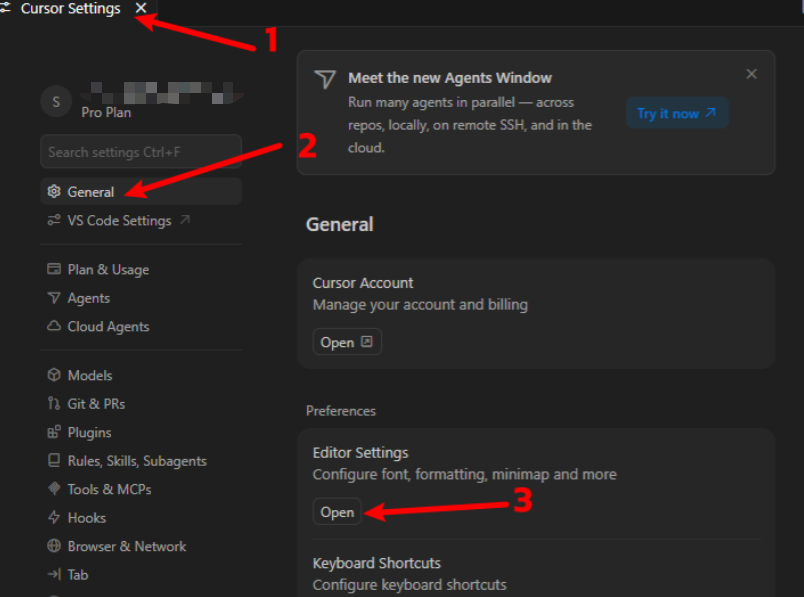Click the Pro Plan label
This screenshot has width=804, height=597.
[106, 112]
